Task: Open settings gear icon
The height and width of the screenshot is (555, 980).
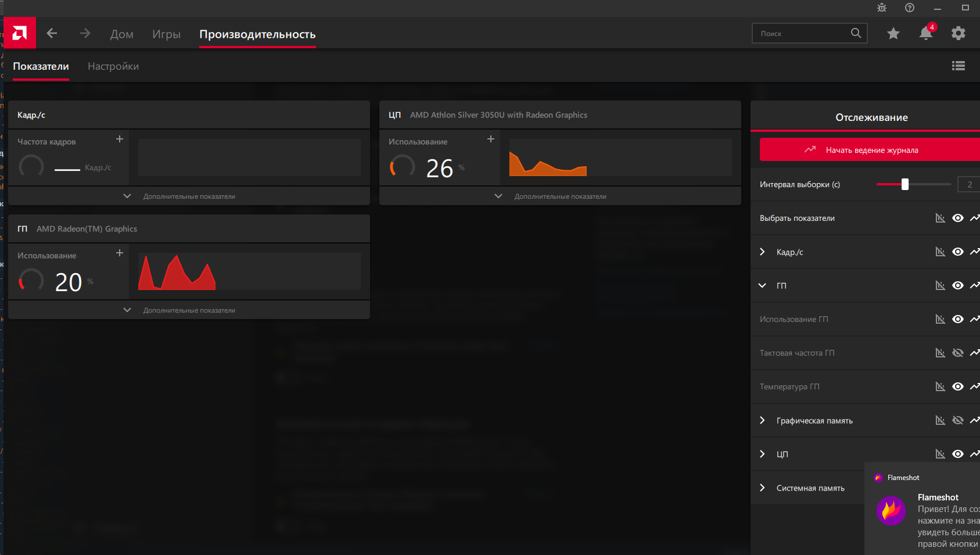Action: point(959,33)
